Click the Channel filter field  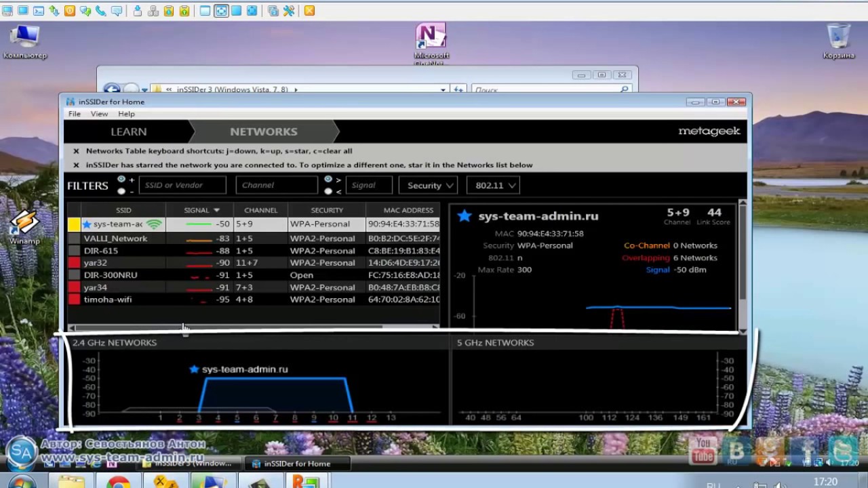(x=277, y=185)
